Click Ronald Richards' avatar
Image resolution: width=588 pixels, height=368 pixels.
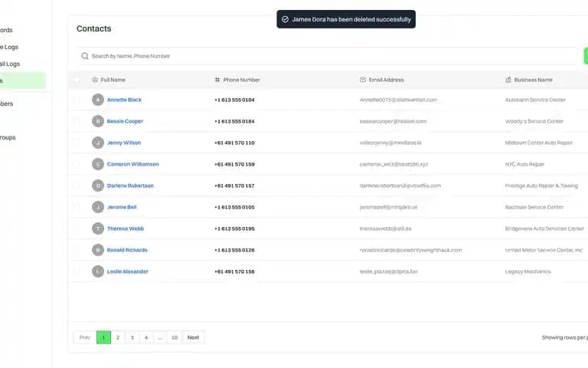[98, 250]
